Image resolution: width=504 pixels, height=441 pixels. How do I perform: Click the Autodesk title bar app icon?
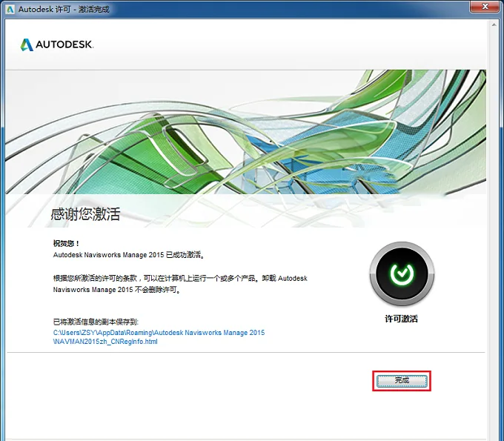10,9
